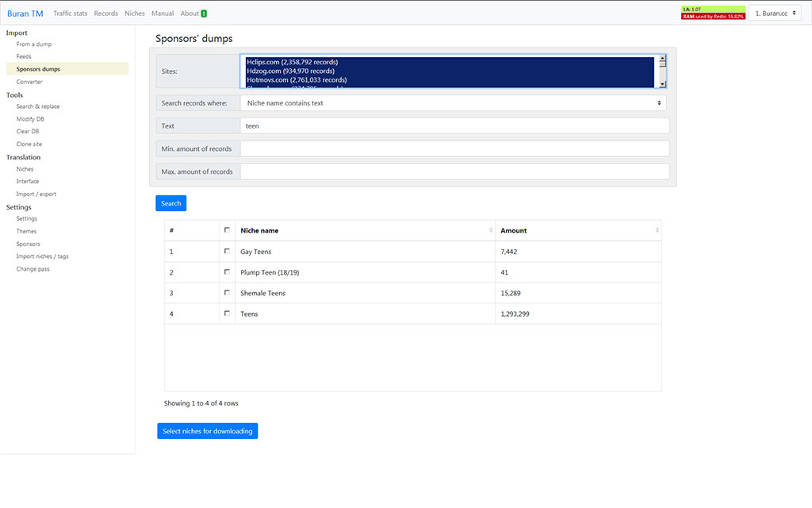The height and width of the screenshot is (508, 812).
Task: Open Sponsors settings in sidebar
Action: click(28, 244)
